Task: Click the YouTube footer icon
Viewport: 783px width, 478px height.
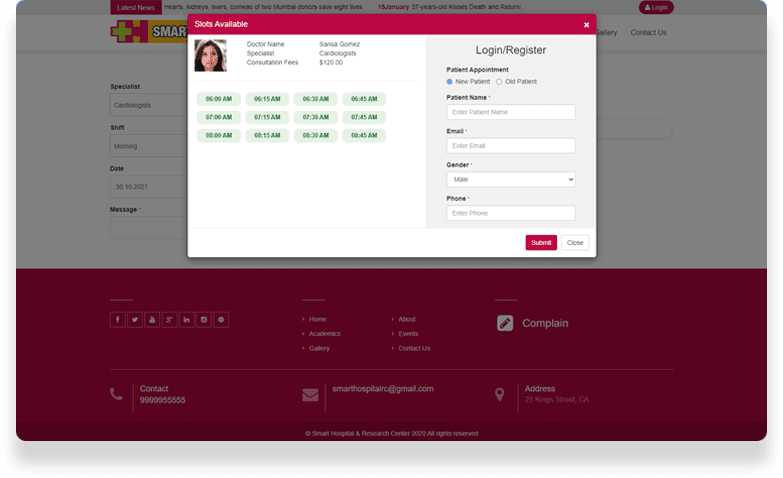Action: (152, 320)
